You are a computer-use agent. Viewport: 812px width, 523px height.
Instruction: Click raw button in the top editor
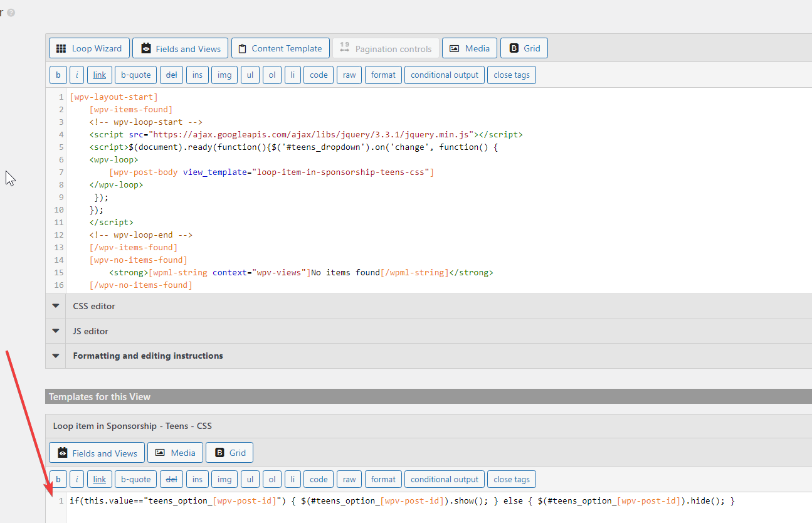(x=349, y=75)
